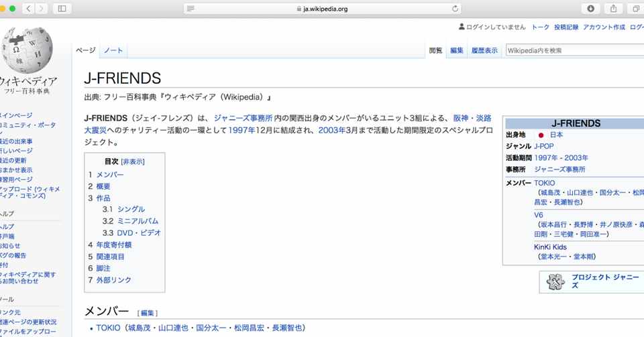Click the user icon beside ログインしていません
The width and height of the screenshot is (644, 337).
tap(462, 27)
